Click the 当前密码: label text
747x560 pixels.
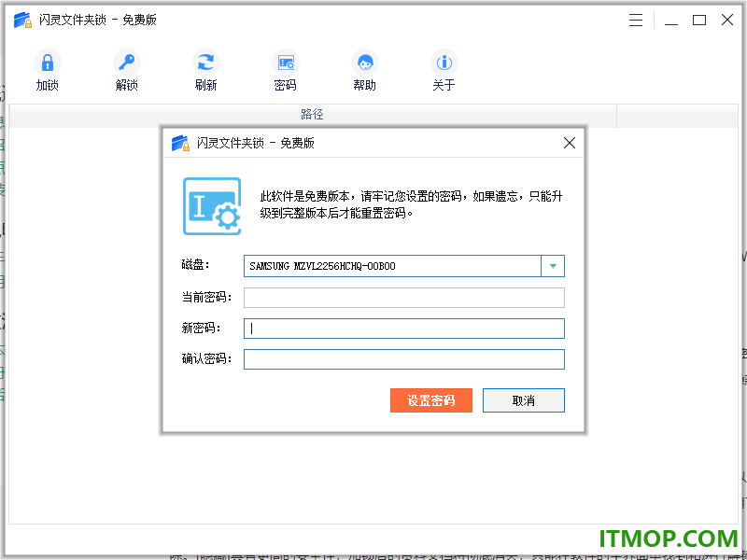[x=206, y=297]
